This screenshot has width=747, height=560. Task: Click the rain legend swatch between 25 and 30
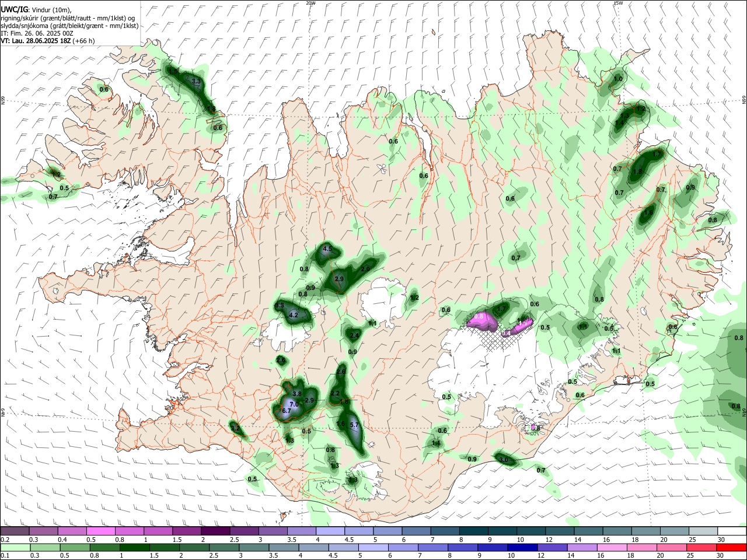(x=701, y=547)
